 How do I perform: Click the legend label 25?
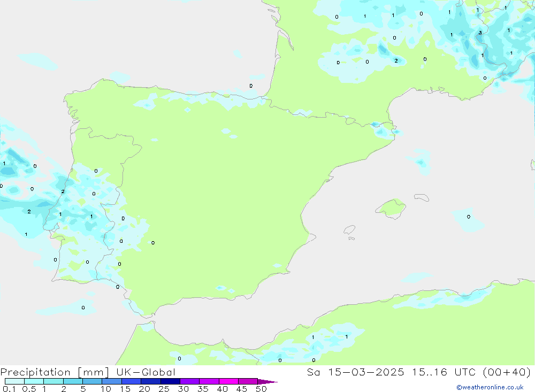tap(164, 389)
